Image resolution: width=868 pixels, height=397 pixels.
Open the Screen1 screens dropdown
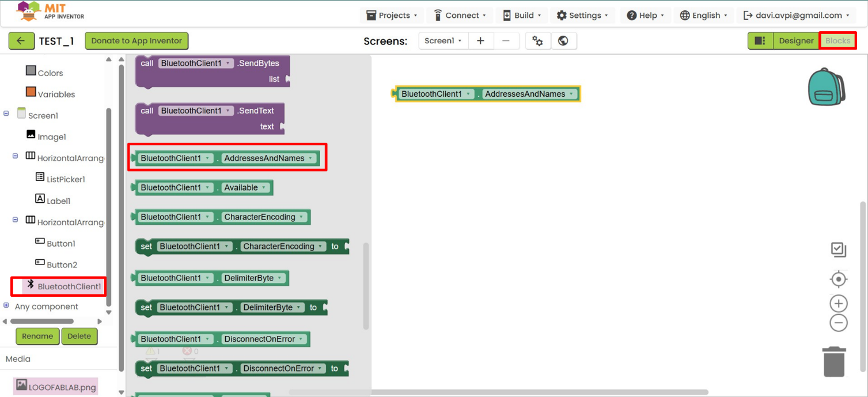(443, 41)
